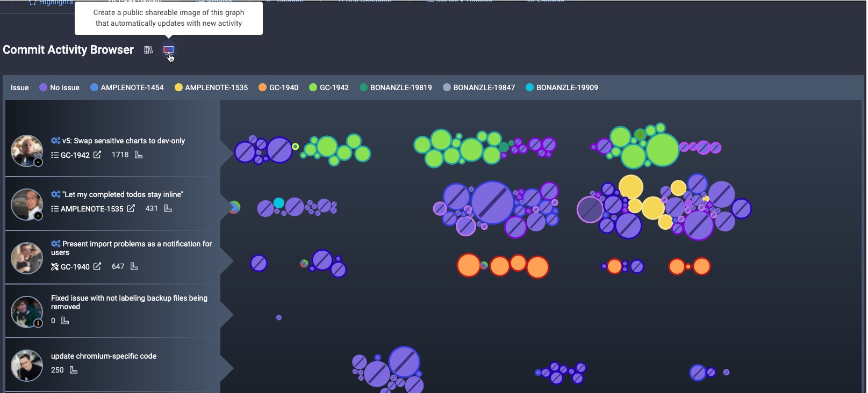Click the shareable graph image icon
The width and height of the screenshot is (868, 393).
[x=168, y=50]
